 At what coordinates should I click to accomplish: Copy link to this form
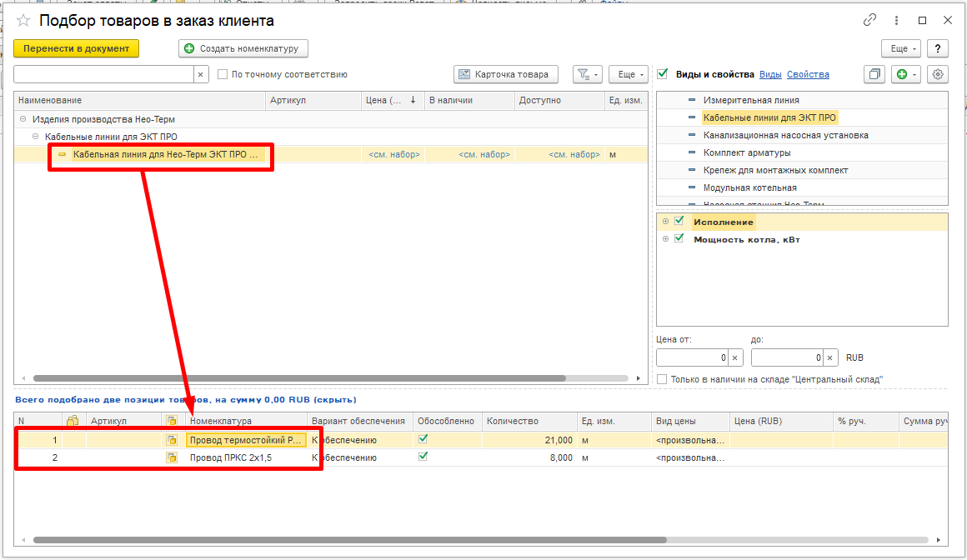(x=869, y=20)
